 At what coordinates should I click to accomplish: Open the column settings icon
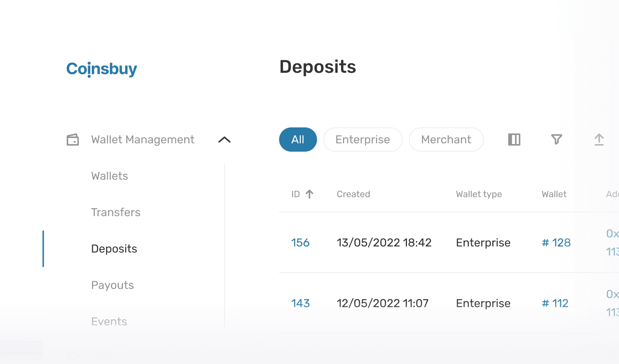[514, 140]
